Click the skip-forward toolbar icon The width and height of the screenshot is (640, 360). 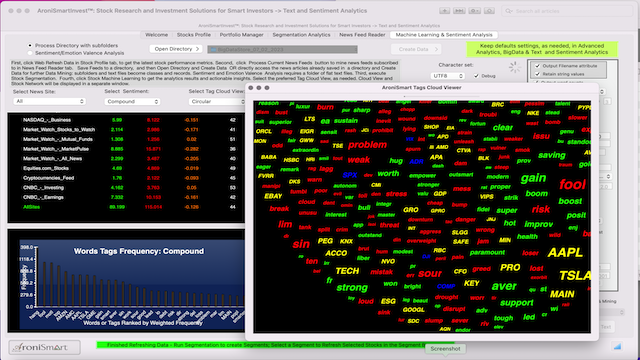point(459,11)
